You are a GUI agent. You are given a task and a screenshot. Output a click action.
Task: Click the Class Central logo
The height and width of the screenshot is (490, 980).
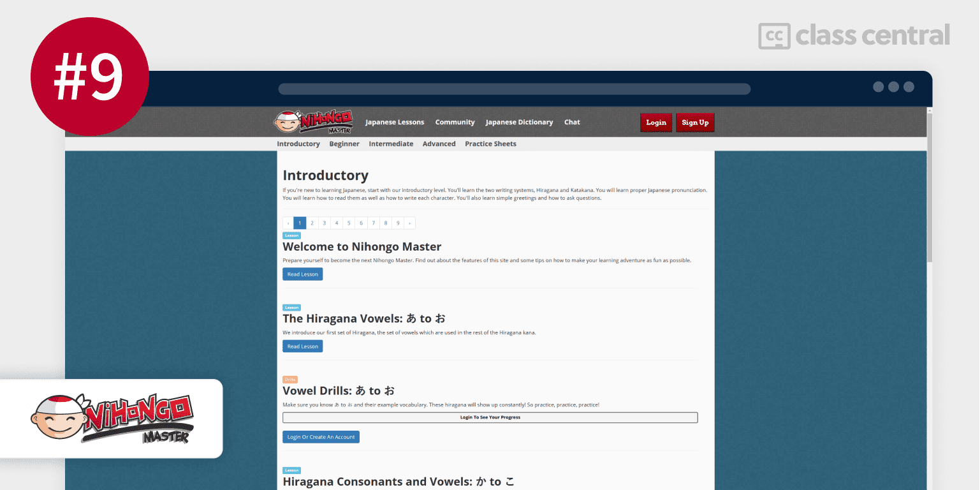(854, 36)
